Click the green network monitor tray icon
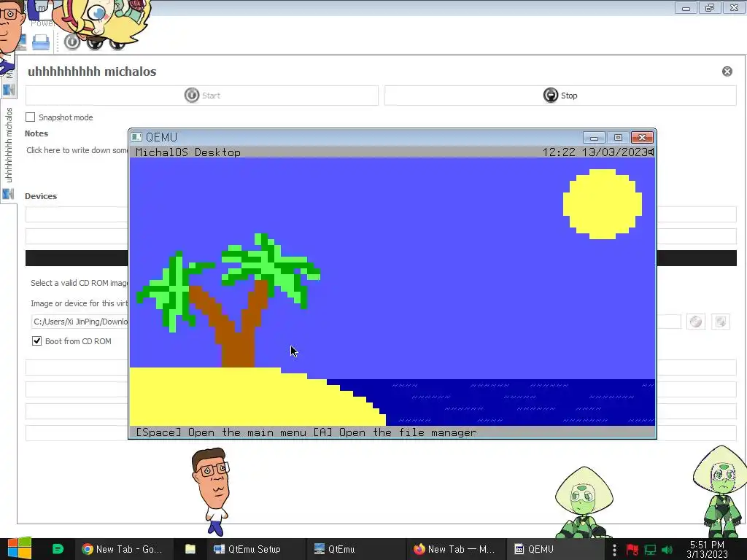The height and width of the screenshot is (560, 747). (x=650, y=550)
